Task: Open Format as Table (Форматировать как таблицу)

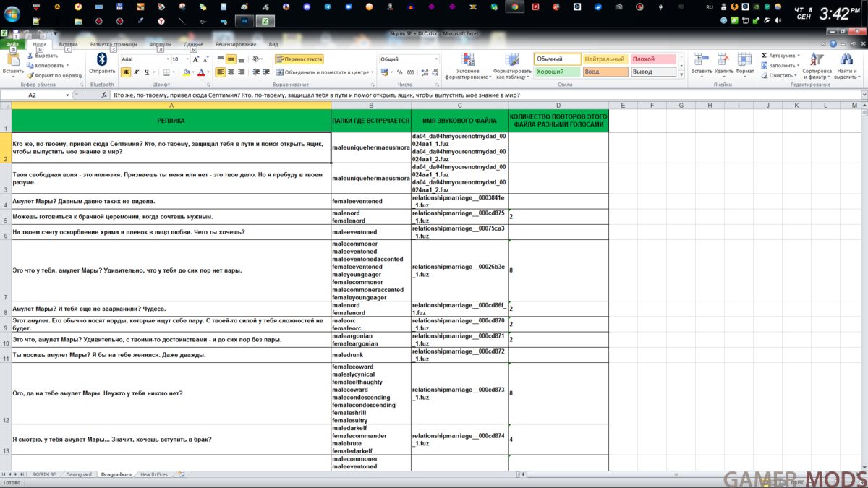Action: pyautogui.click(x=512, y=65)
